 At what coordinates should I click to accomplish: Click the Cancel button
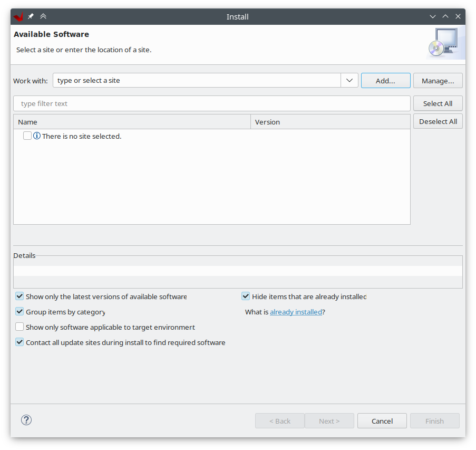[x=382, y=421]
